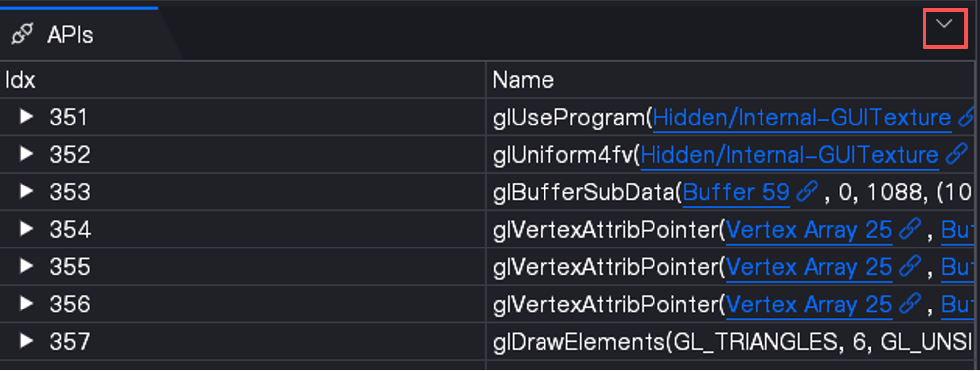
Task: Click the APIs panel plug icon
Action: tap(22, 34)
